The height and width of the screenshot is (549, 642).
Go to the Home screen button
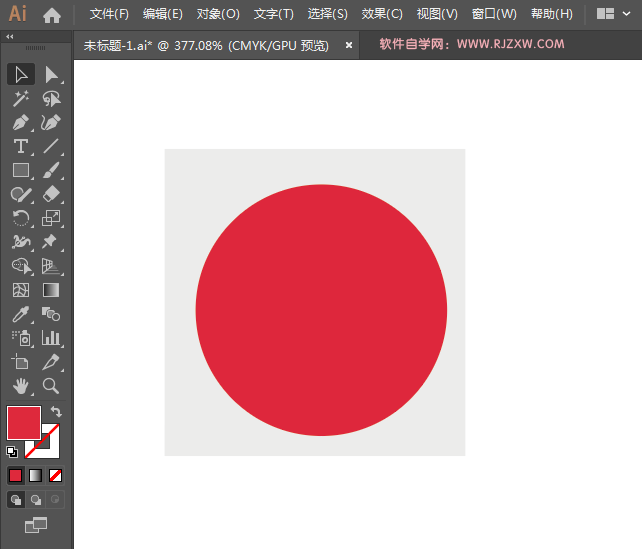(52, 15)
